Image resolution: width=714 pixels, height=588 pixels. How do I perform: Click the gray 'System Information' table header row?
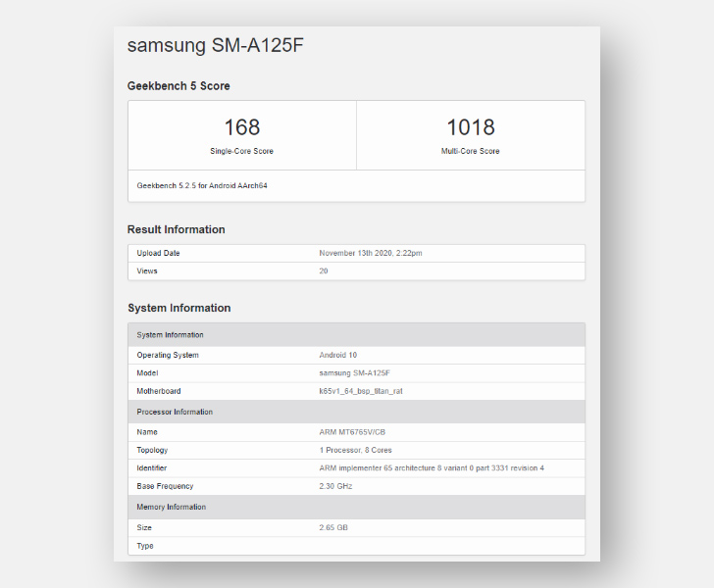coord(357,335)
